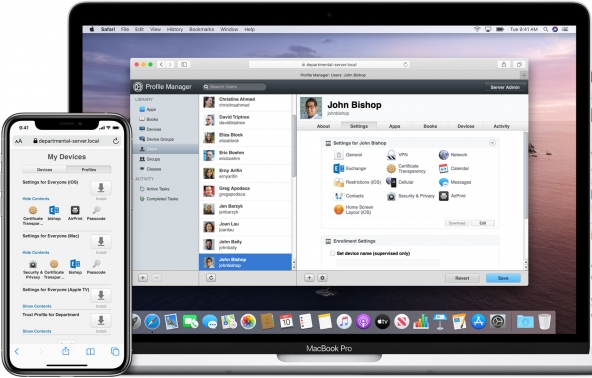Open the Bookmarks menu in menu bar
This screenshot has width=592, height=378.
click(x=201, y=29)
